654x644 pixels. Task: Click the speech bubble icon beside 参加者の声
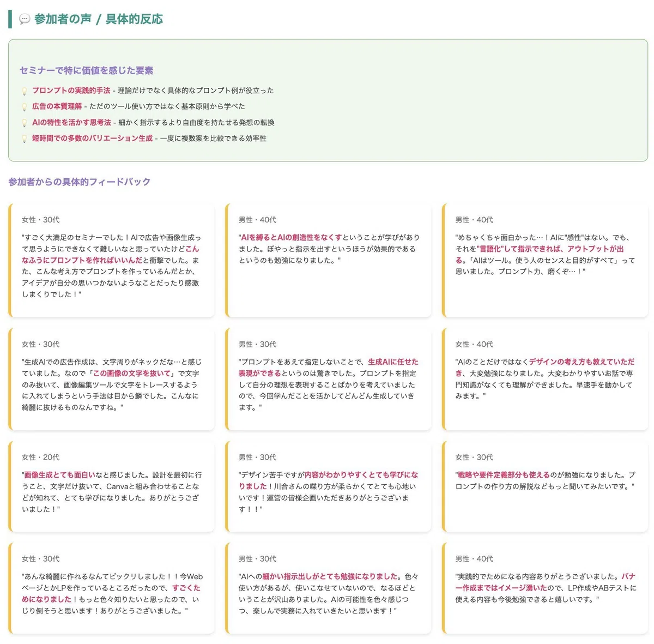click(x=25, y=19)
